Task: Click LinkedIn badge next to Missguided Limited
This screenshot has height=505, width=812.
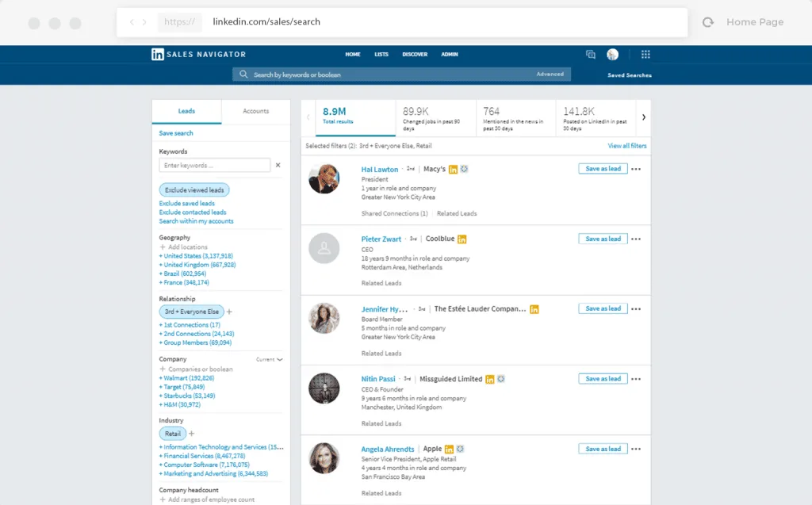Action: (490, 380)
